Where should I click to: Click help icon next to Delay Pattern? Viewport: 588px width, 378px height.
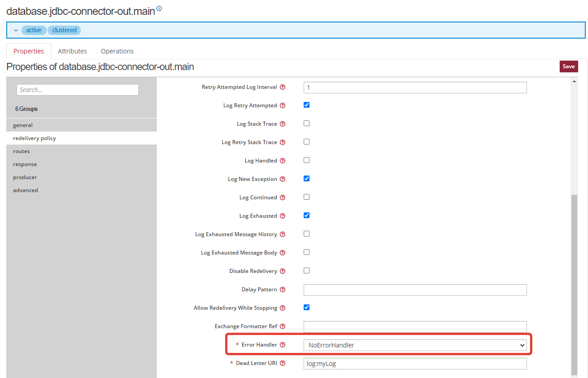point(283,290)
